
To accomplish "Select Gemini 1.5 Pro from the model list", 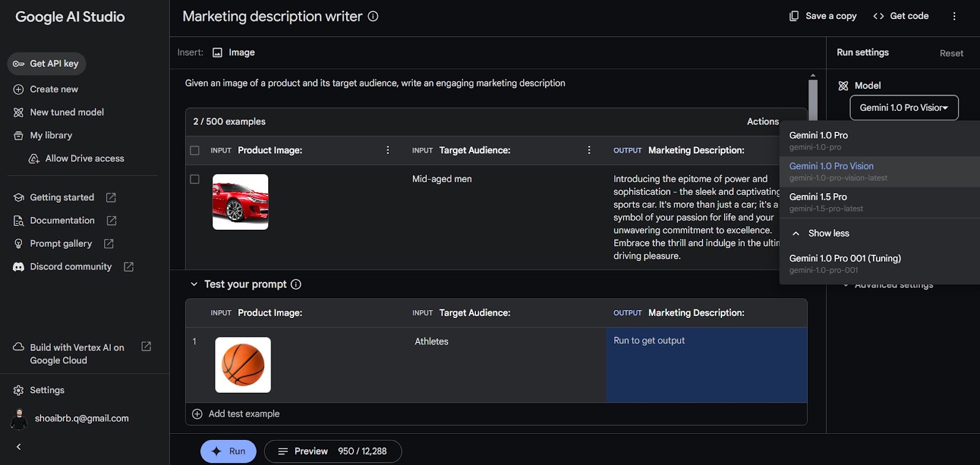I will point(880,202).
